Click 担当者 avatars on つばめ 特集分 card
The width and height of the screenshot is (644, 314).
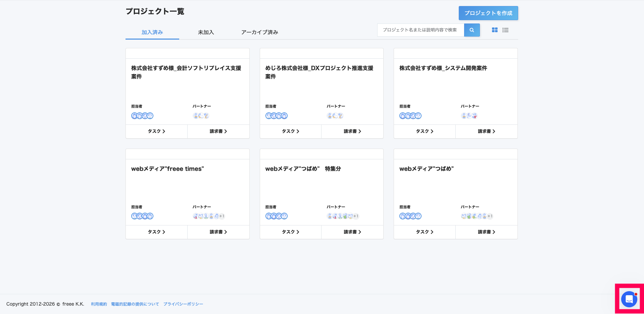pos(277,216)
